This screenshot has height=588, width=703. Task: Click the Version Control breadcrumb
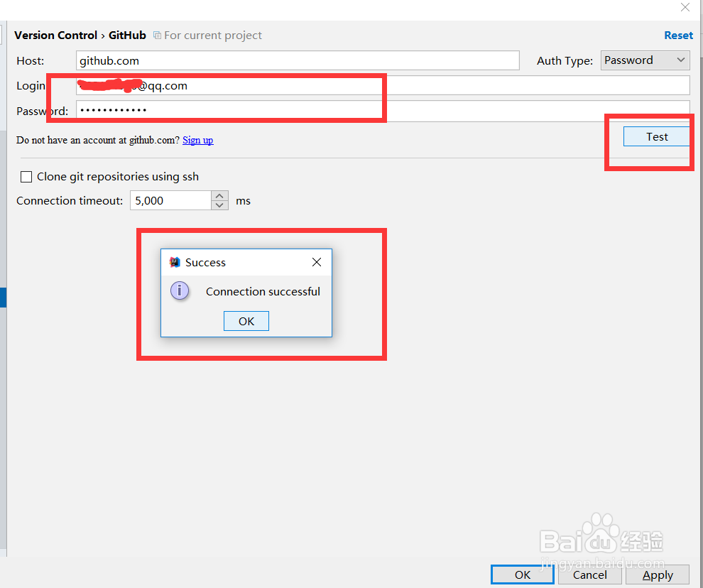coord(55,36)
